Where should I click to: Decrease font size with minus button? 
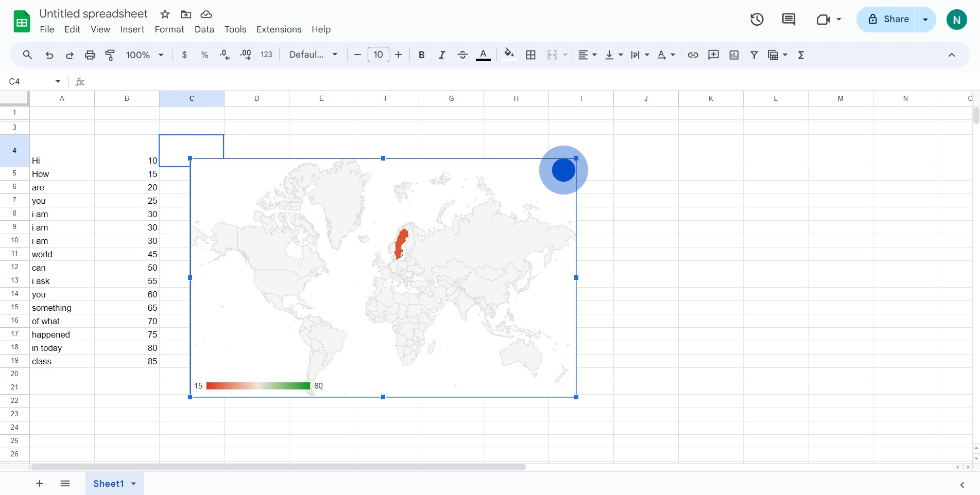coord(357,55)
